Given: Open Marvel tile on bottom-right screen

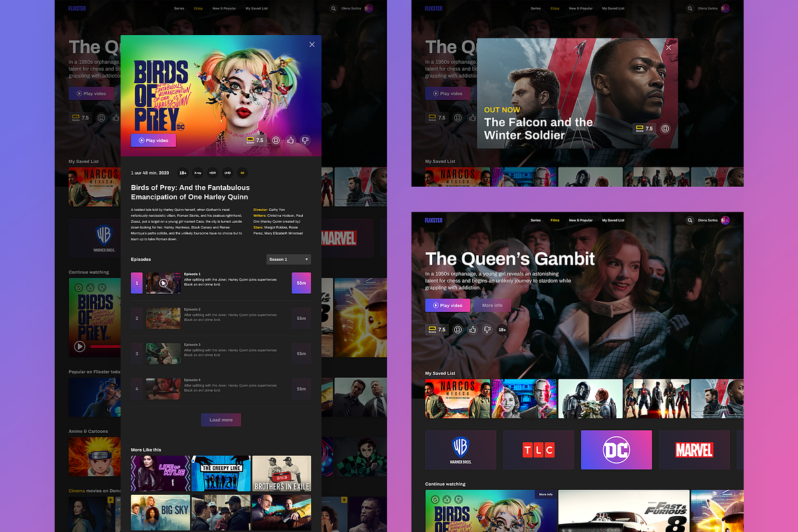Looking at the screenshot, I should [694, 450].
